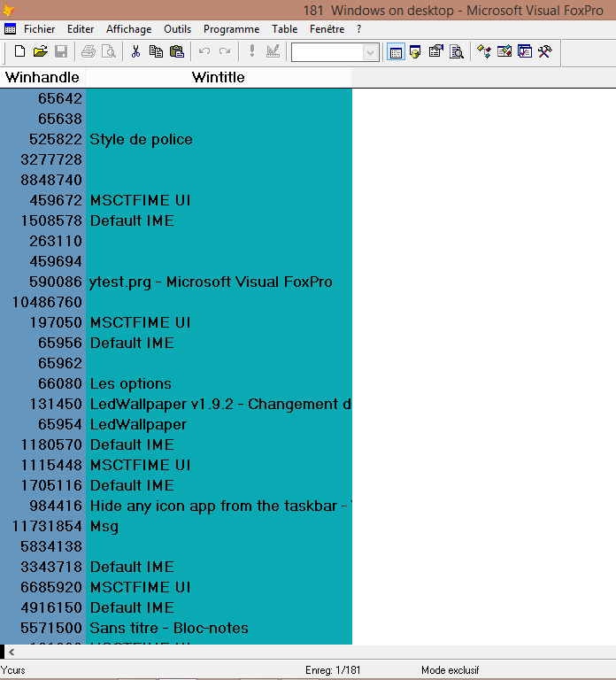Click the Redo arrow icon
Image resolution: width=616 pixels, height=680 pixels.
[x=225, y=51]
